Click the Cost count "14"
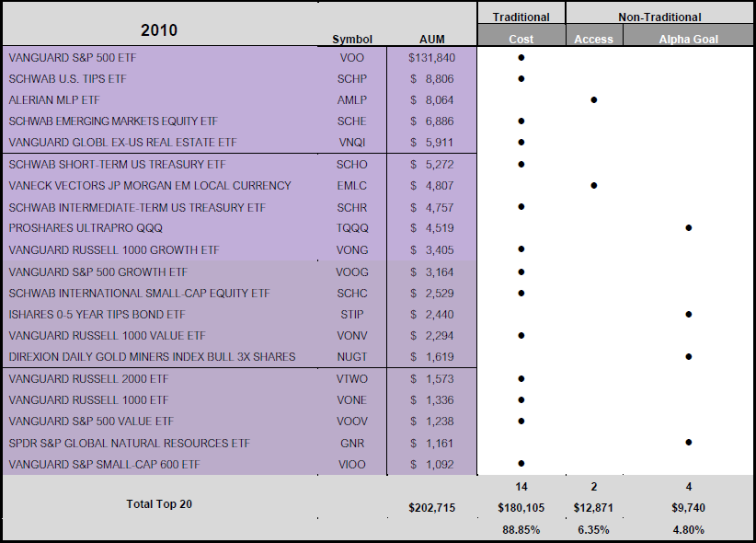This screenshot has width=756, height=543. point(521,487)
